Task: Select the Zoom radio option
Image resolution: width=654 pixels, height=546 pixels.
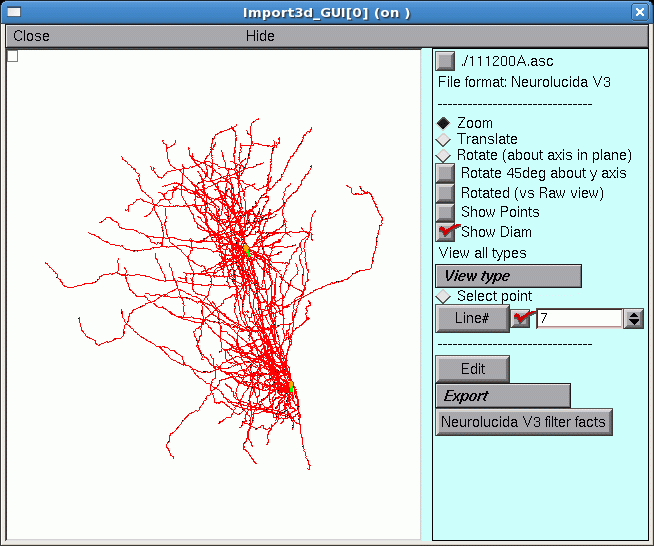Action: point(444,123)
